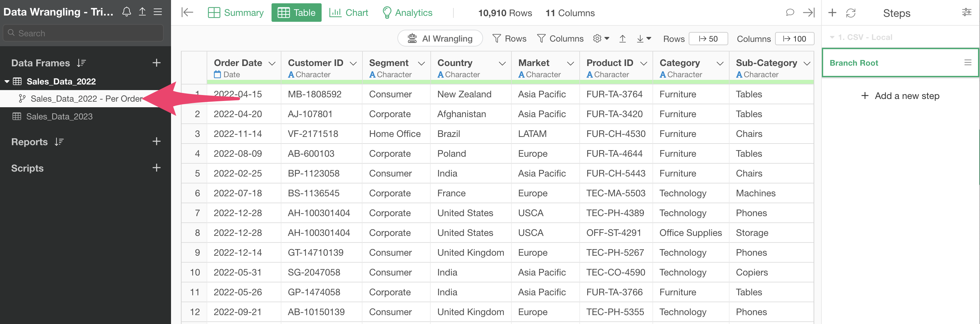
Task: Add a new report
Action: click(157, 142)
